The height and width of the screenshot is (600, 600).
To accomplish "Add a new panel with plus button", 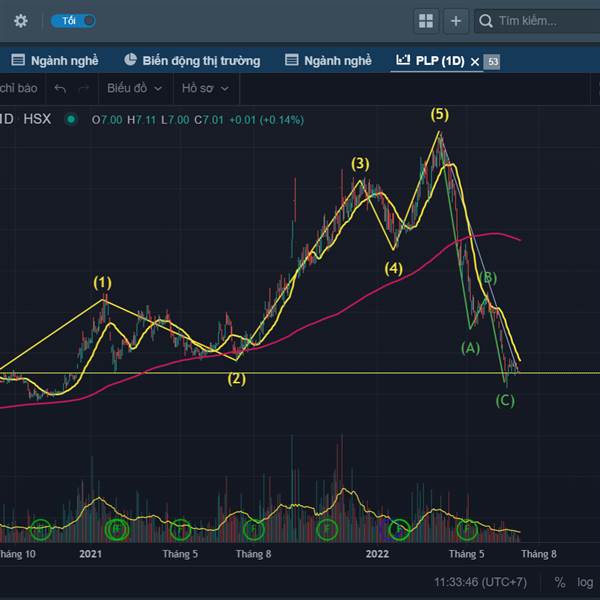I will click(x=456, y=21).
